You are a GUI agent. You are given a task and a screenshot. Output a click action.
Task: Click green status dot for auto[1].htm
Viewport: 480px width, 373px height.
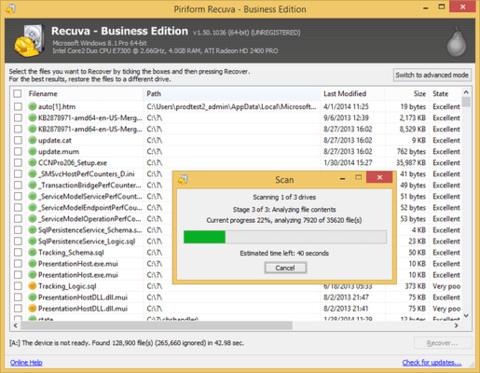tap(32, 107)
